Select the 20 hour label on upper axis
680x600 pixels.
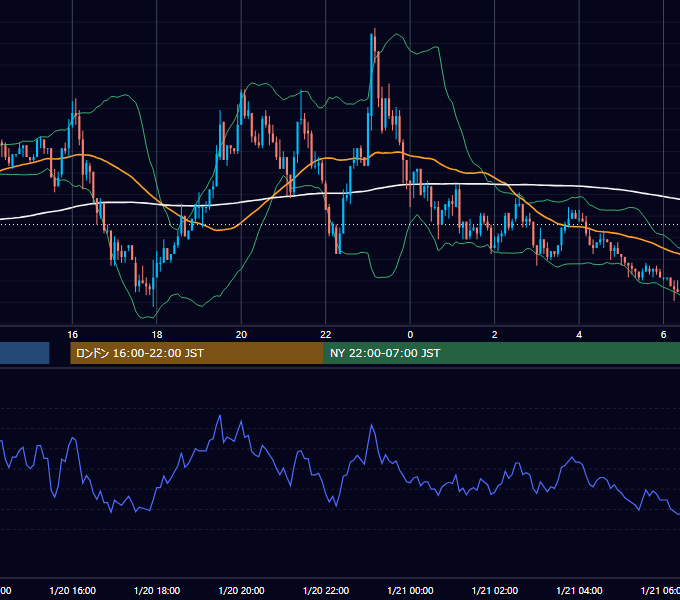point(241,335)
